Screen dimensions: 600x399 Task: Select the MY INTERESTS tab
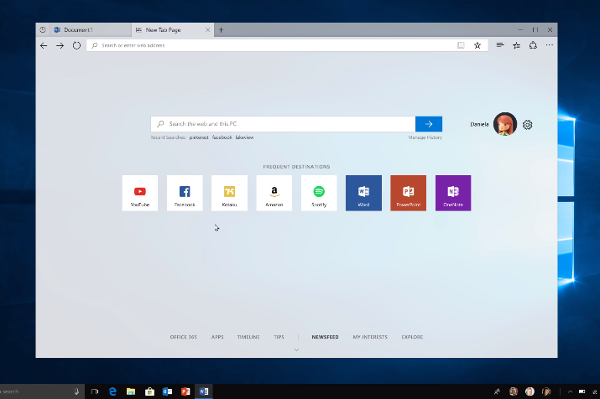(x=370, y=337)
